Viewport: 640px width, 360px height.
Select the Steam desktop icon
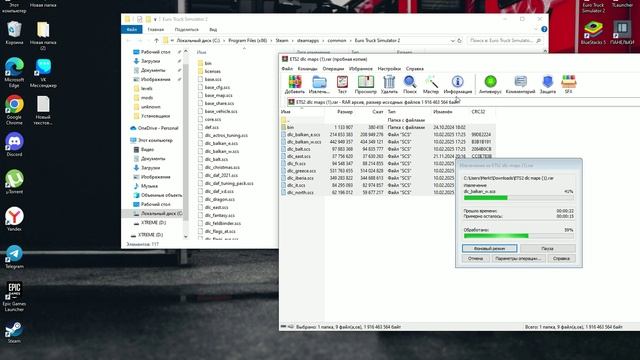point(14,333)
